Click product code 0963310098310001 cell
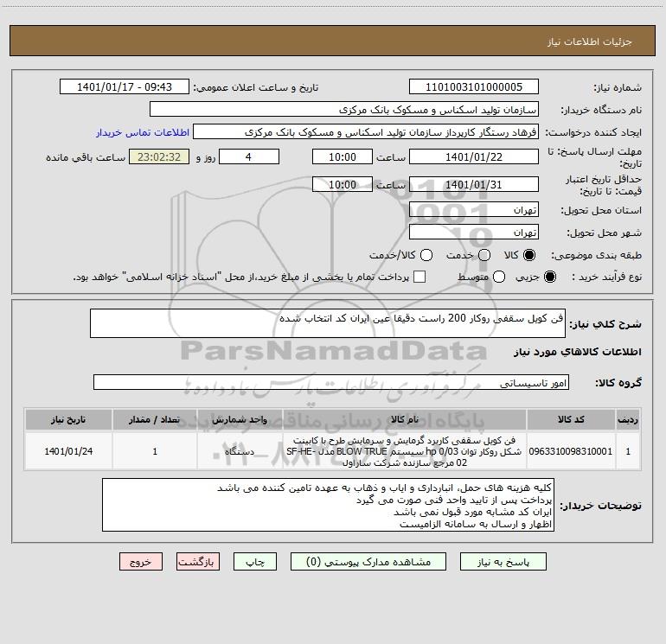Viewport: 666px width, 644px height. coord(571,451)
